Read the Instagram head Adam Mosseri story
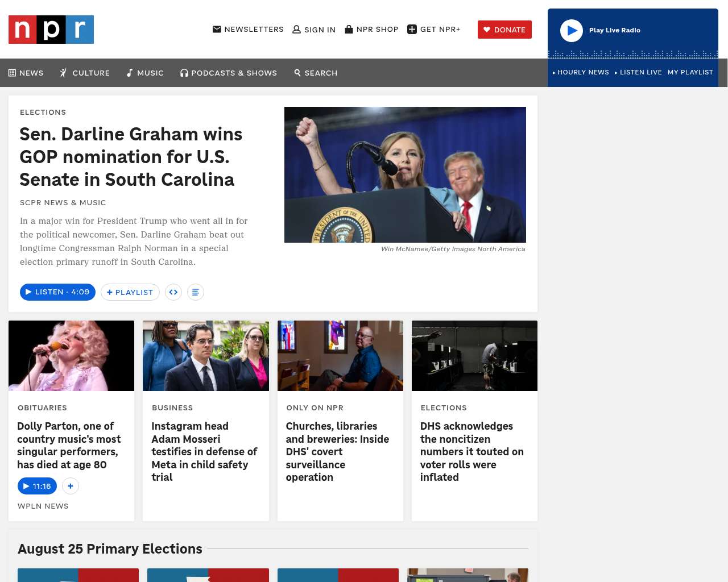 [204, 451]
